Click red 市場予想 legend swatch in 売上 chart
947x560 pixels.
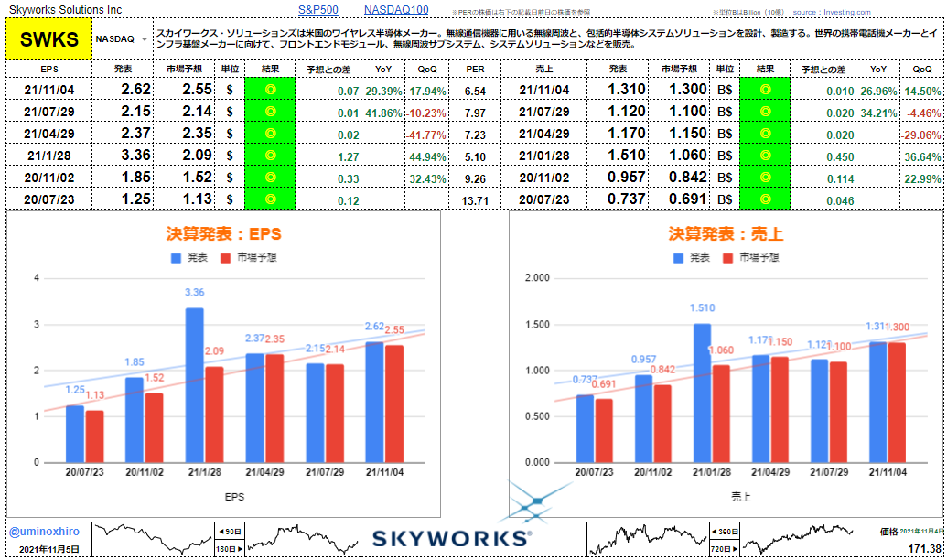pyautogui.click(x=727, y=258)
